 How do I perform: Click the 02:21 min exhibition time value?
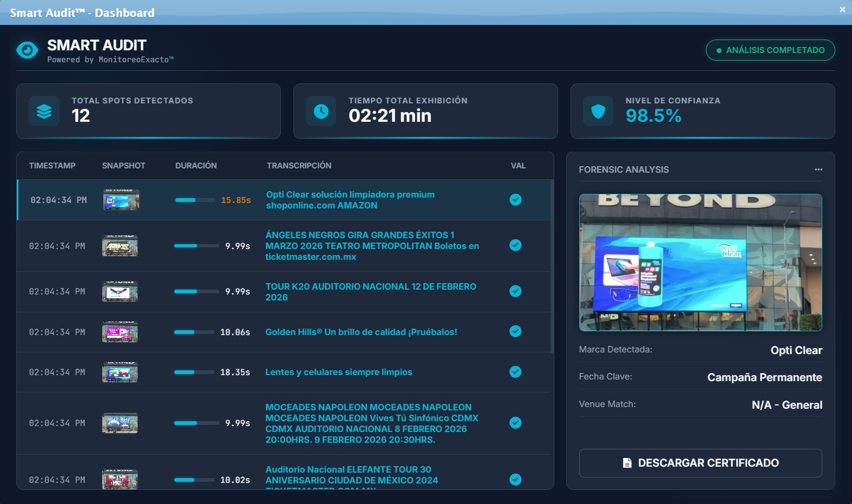tap(390, 115)
